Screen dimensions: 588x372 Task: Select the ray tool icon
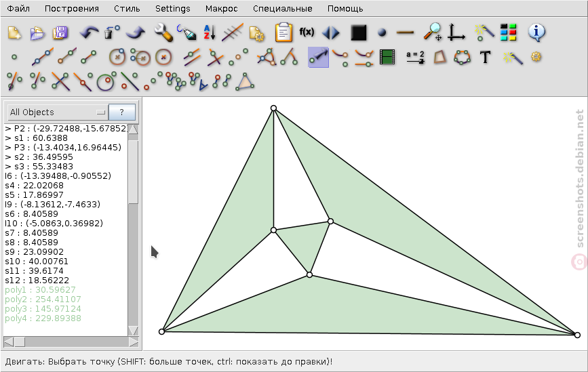[68, 58]
